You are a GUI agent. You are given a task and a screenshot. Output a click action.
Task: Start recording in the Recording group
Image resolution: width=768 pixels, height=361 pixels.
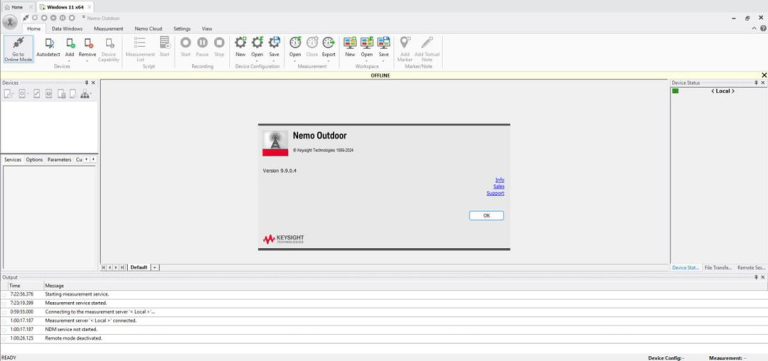[185, 47]
